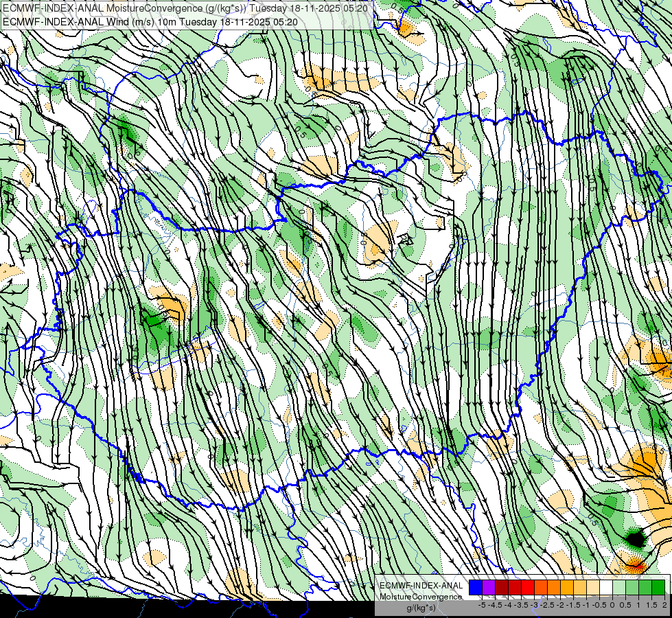Pick the lightest green legend swatch
This screenshot has width=672, height=618.
(x=619, y=588)
